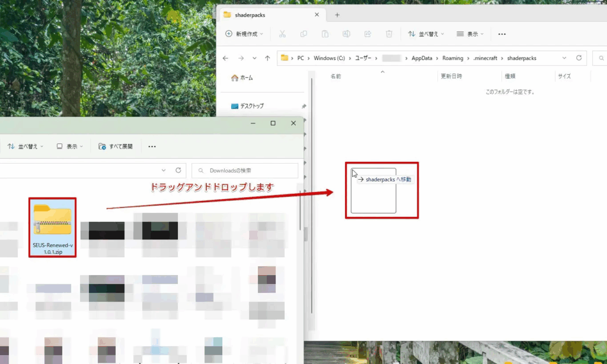Expand the address bar history dropdown in shaderpacks
This screenshot has width=607, height=364.
click(x=563, y=58)
